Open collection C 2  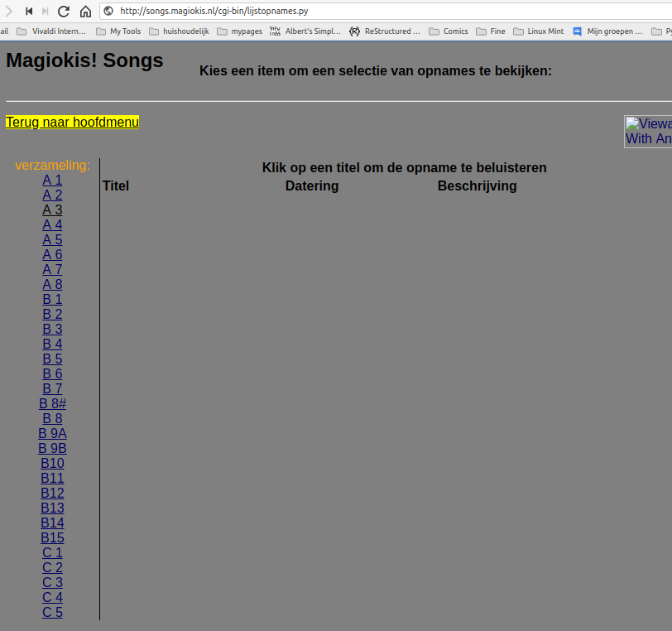[52, 567]
